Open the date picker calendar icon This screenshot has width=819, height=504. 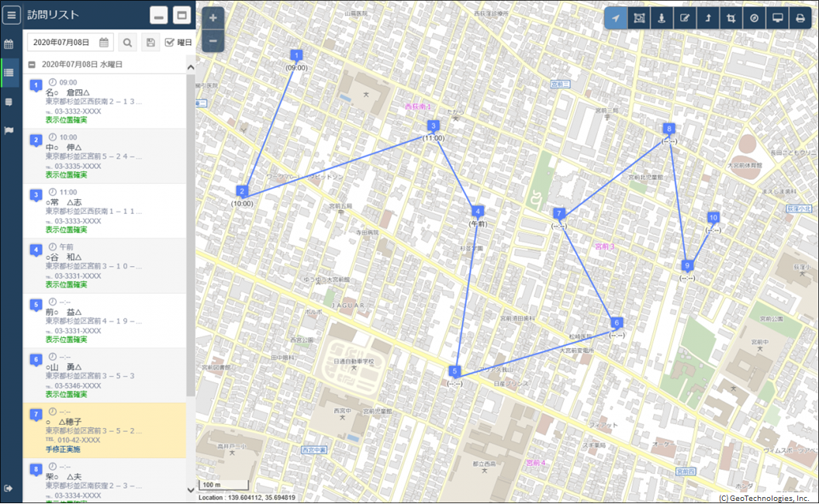pos(104,43)
